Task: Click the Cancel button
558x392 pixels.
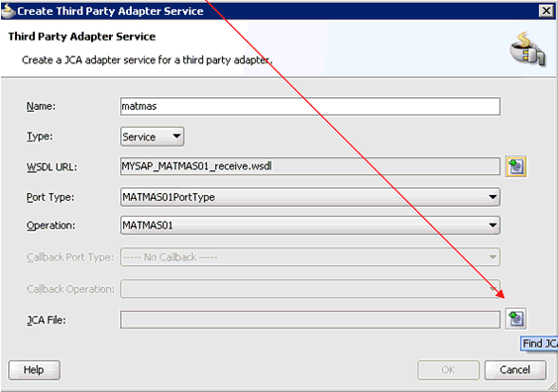Action: (515, 370)
